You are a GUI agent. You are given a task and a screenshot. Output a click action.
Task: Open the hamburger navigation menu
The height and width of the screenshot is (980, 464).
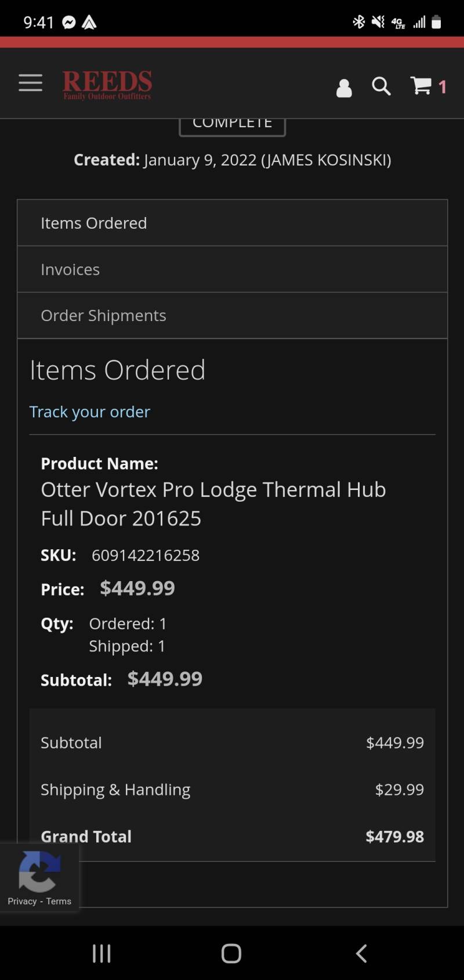pyautogui.click(x=30, y=83)
